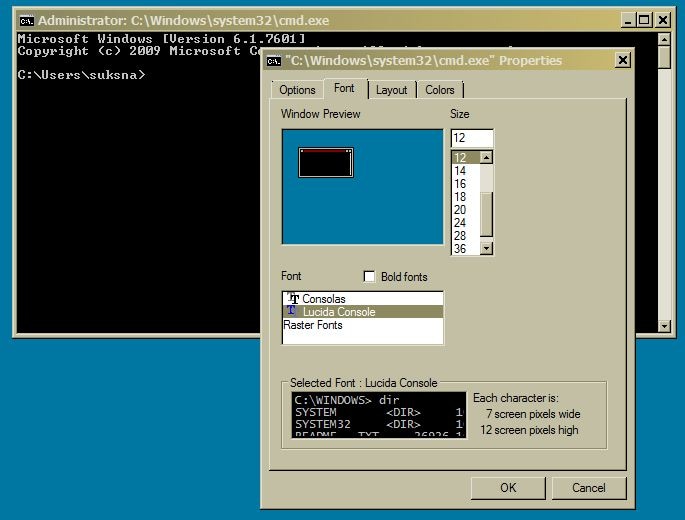Maximize the Administrator cmd window

coord(644,20)
